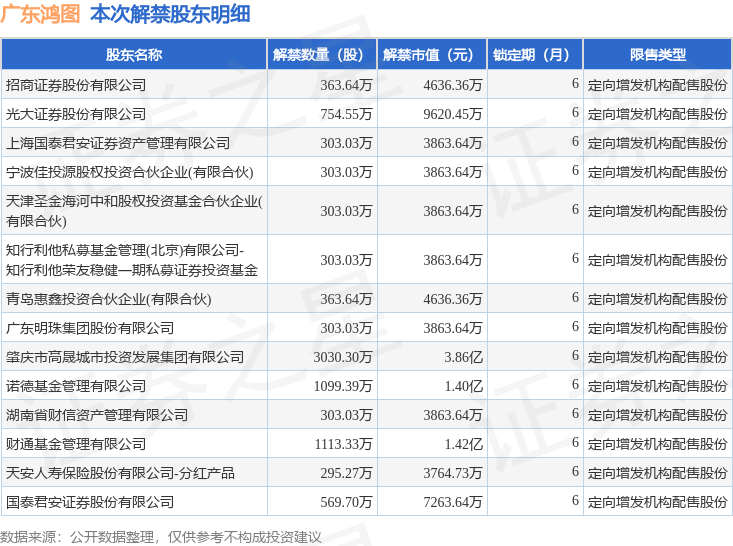Screen dimensions: 733x546
Task: Click the quantity 1099.39万
Action: (x=343, y=386)
